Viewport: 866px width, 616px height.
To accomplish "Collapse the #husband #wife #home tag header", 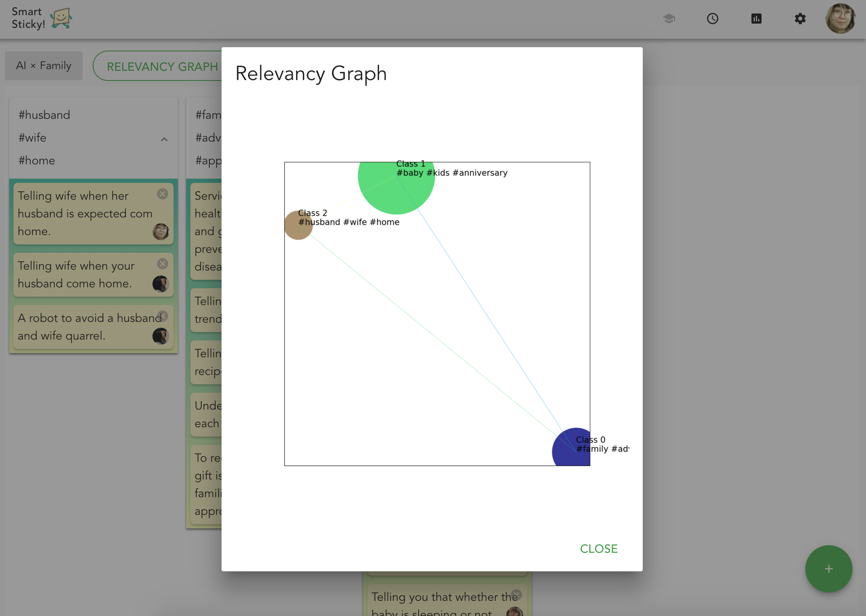I will 164,139.
